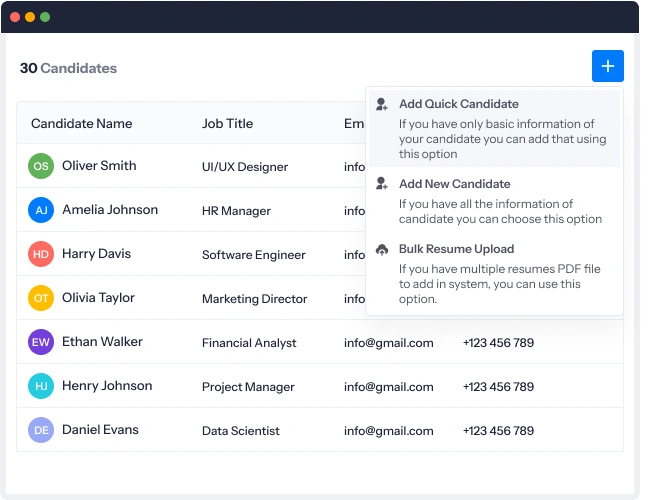654x500 pixels.
Task: Click the red close window button
Action: coord(15,17)
